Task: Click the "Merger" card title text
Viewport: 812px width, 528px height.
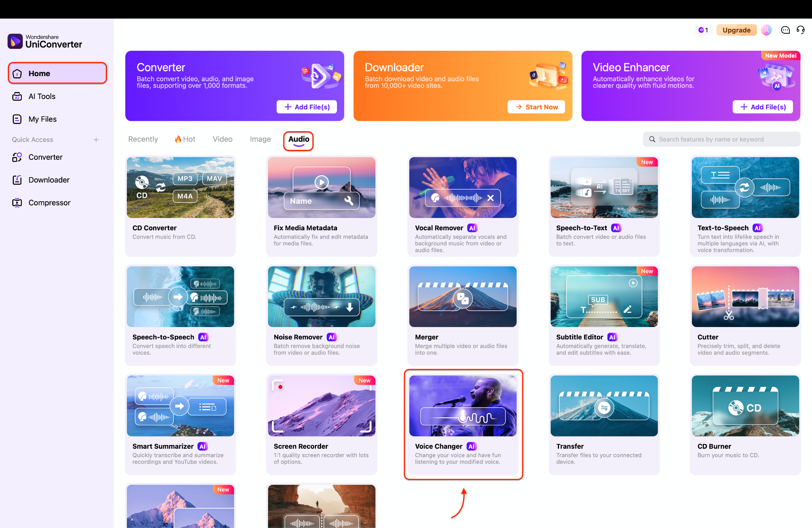Action: pos(427,337)
